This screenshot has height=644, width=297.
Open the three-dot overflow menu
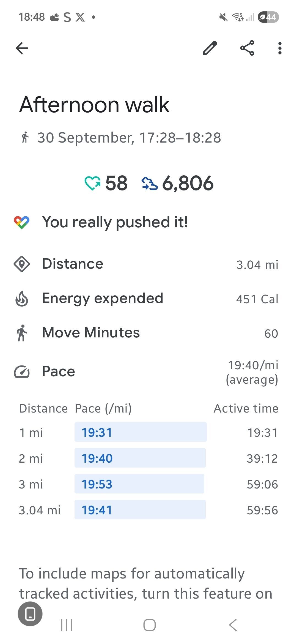coord(280,48)
